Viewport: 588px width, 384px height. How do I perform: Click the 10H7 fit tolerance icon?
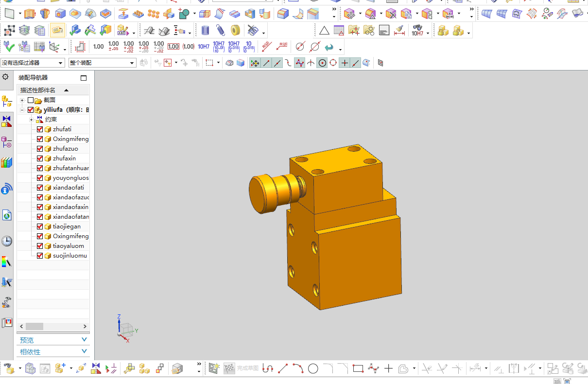coord(204,47)
